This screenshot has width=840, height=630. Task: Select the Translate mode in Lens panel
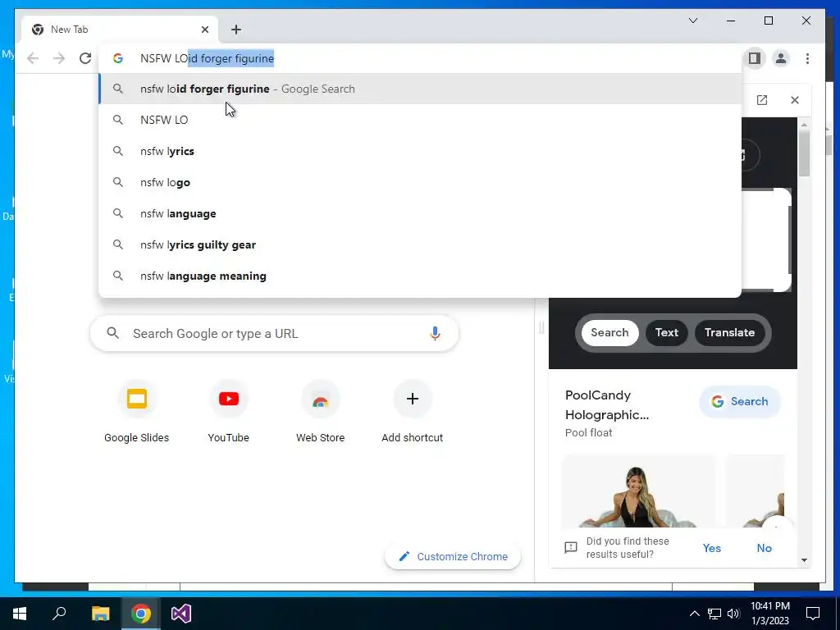(729, 333)
